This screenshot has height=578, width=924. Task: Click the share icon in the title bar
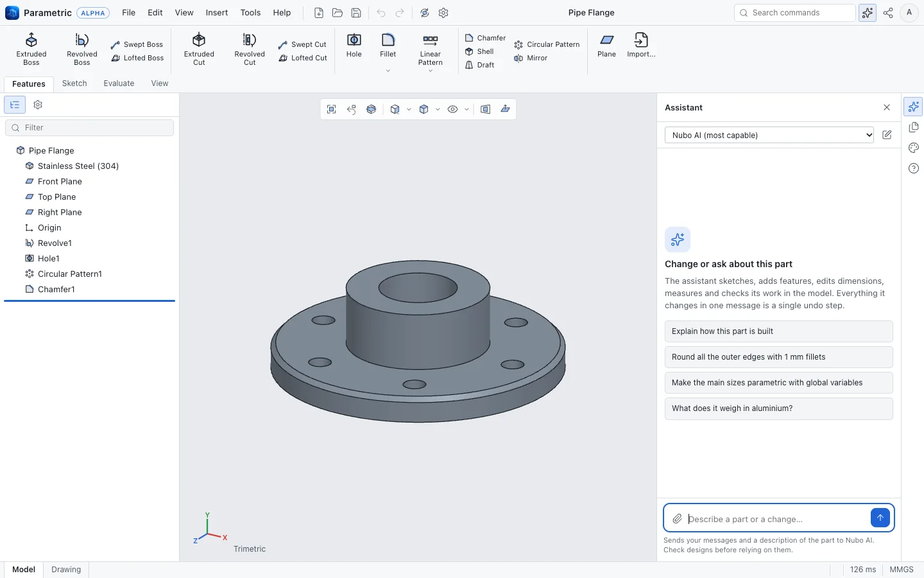(888, 13)
